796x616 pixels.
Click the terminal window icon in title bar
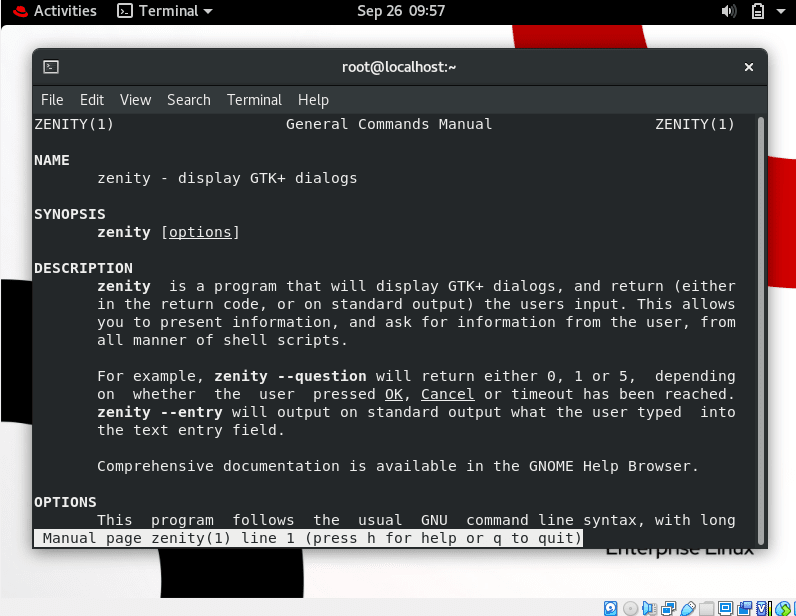coord(51,67)
